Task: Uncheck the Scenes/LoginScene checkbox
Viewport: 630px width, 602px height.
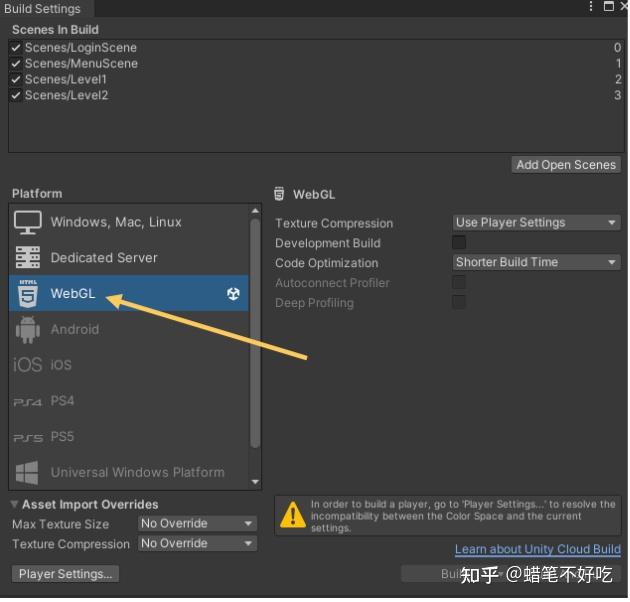Action: (16, 48)
